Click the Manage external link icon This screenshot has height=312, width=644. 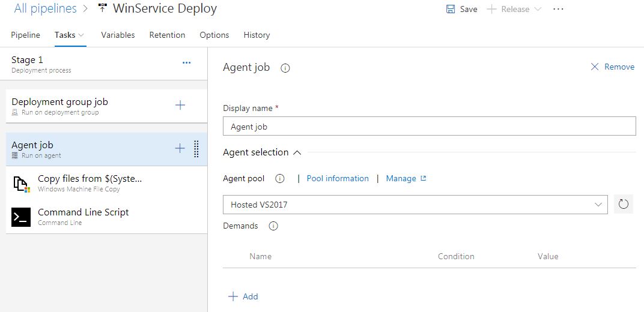[424, 178]
